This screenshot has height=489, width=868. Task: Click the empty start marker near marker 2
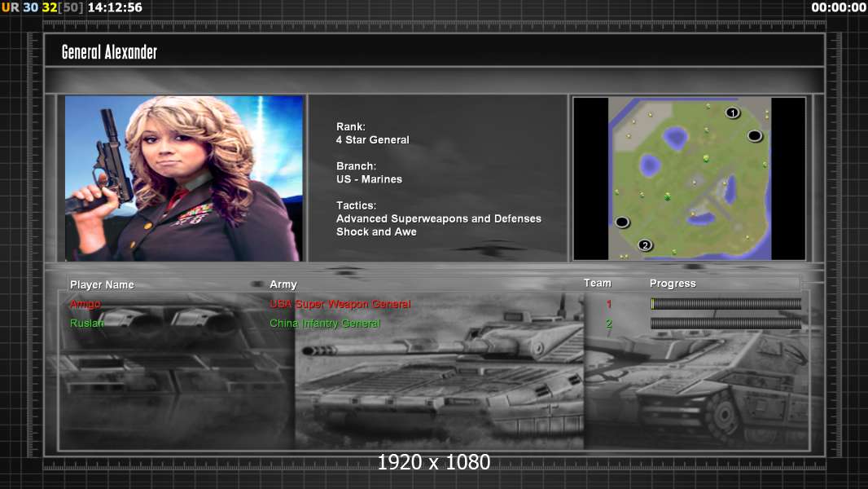pyautogui.click(x=621, y=222)
